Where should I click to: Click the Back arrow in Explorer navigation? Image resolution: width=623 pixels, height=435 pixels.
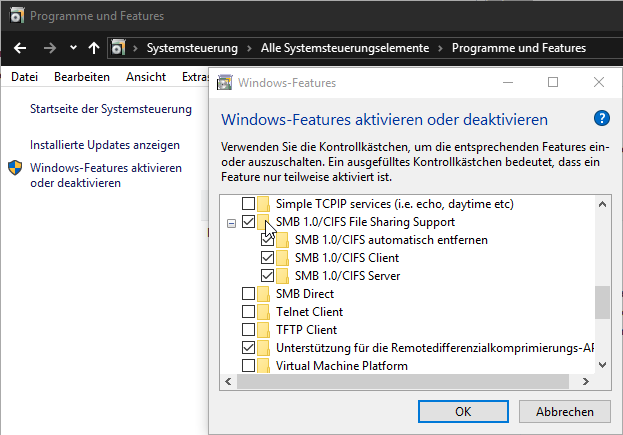click(20, 48)
